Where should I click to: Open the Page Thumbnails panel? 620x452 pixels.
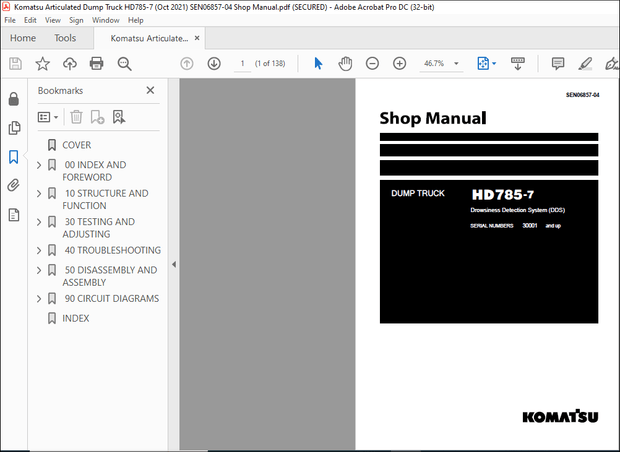pyautogui.click(x=14, y=128)
